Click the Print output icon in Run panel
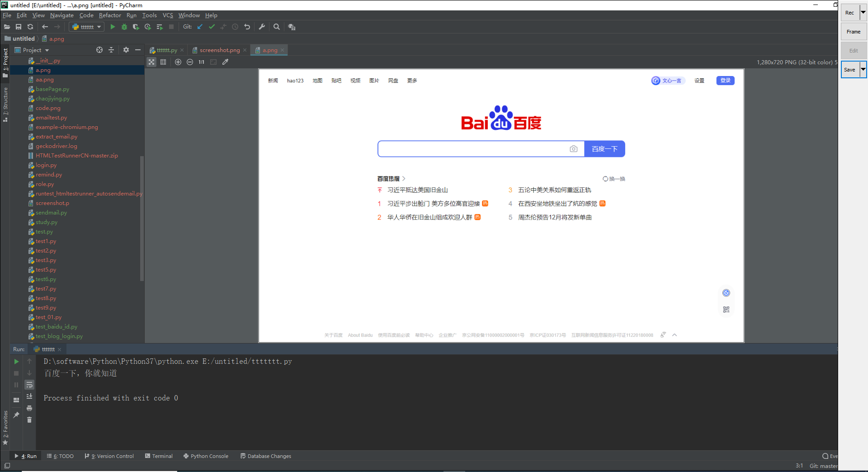Viewport: 868px width, 472px height. (x=29, y=408)
